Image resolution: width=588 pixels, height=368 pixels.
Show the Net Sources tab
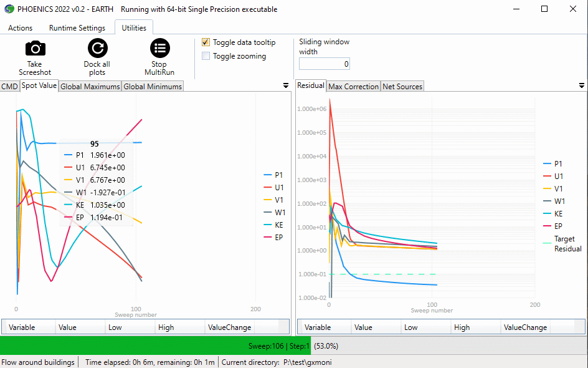click(x=402, y=87)
